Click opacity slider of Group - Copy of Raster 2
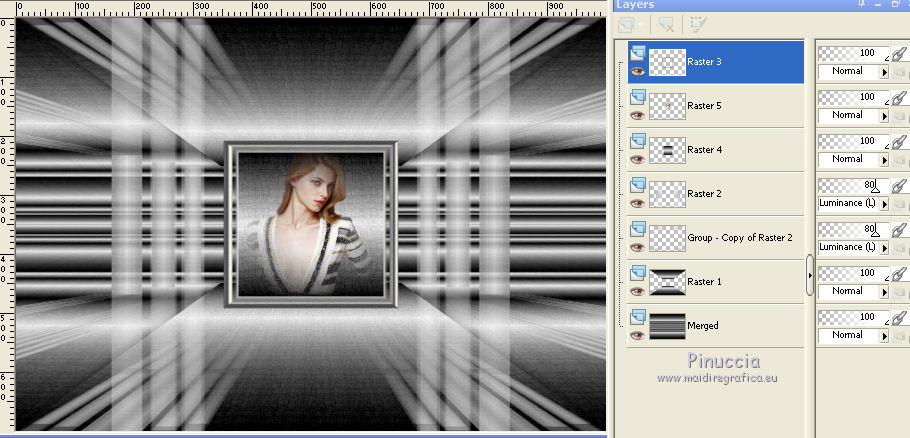Viewport: 910px width, 438px height. pyautogui.click(x=854, y=230)
